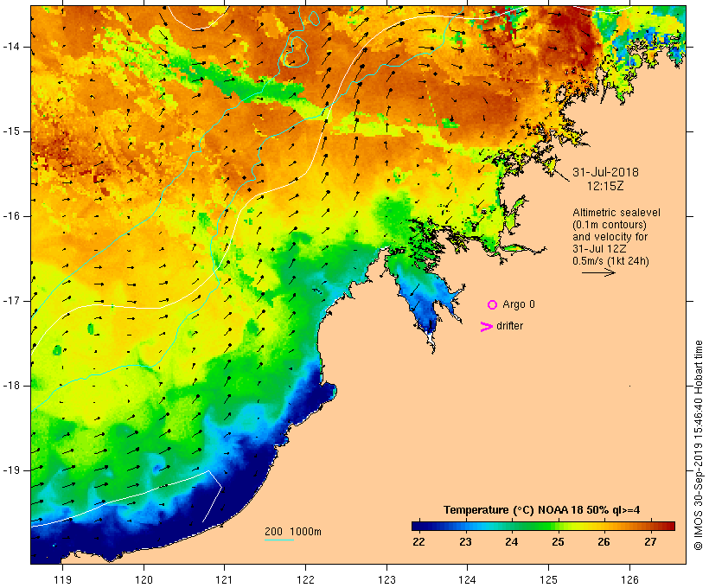This screenshot has width=709, height=588.
Task: Click the latitude axis label -14
Action: (10, 47)
